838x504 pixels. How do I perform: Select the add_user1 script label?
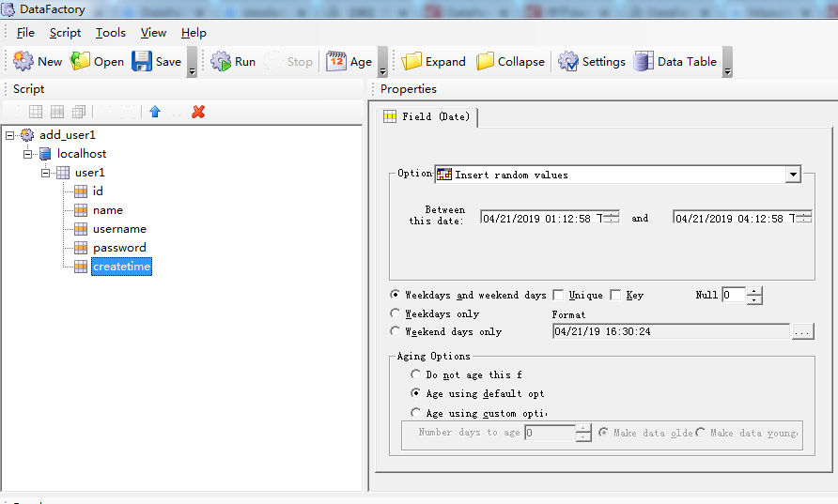[x=68, y=135]
